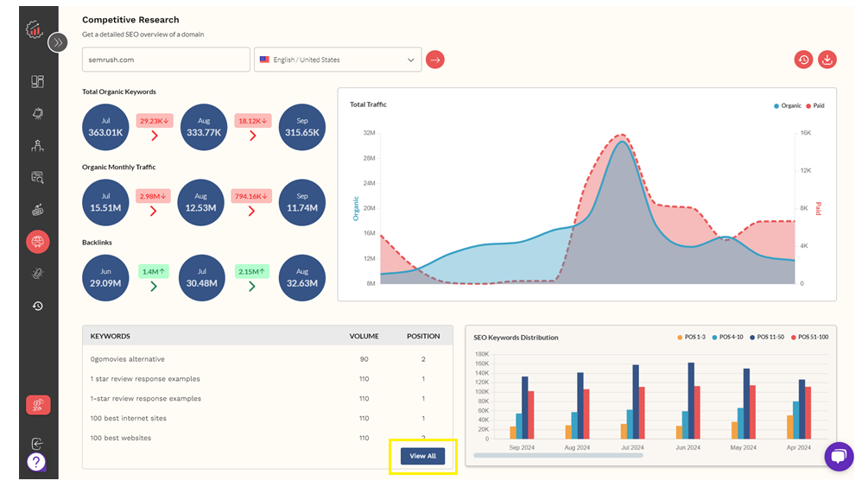The width and height of the screenshot is (868, 487).
Task: Toggle Organic series in Total Traffic legend
Action: coord(787,105)
